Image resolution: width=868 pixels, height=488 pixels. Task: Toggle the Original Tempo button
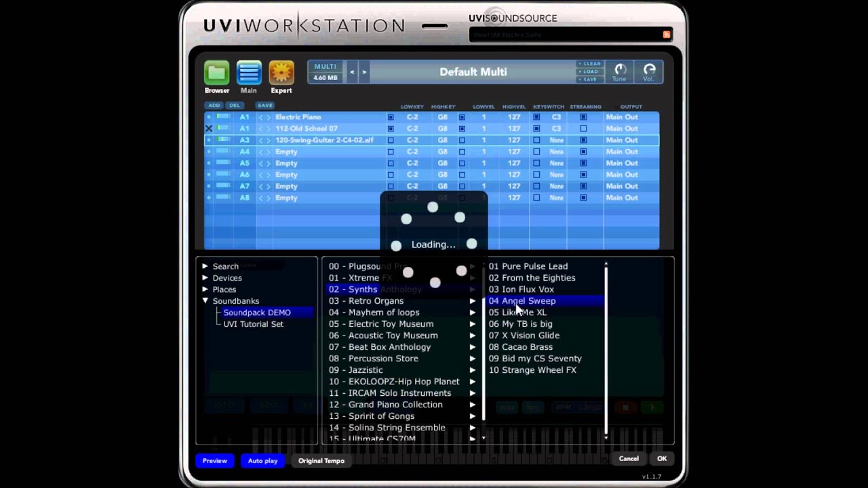pos(321,461)
